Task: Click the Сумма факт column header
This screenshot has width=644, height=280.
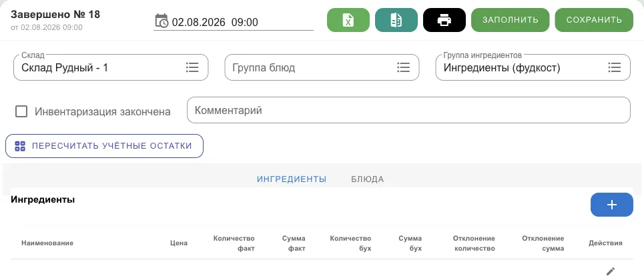Action: [294, 243]
